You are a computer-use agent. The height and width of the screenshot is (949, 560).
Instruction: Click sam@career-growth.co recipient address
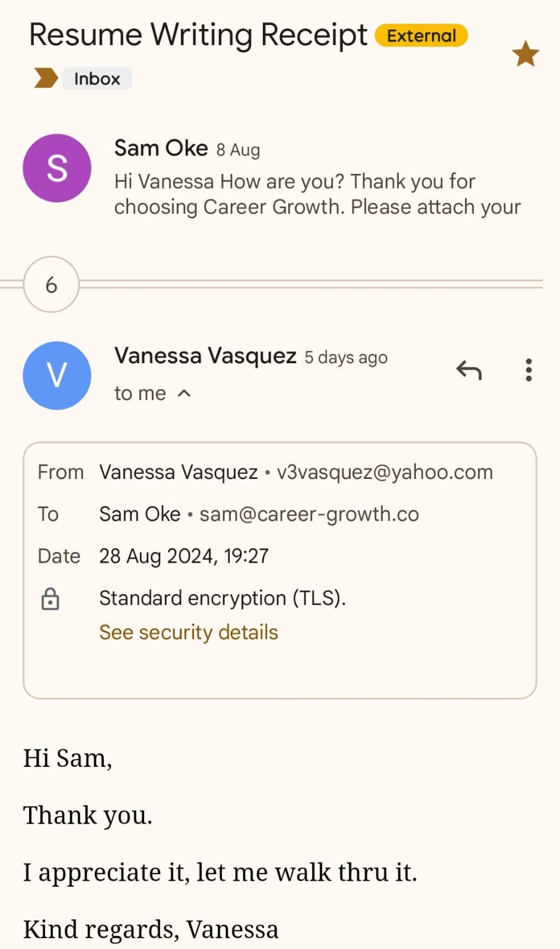pyautogui.click(x=309, y=514)
